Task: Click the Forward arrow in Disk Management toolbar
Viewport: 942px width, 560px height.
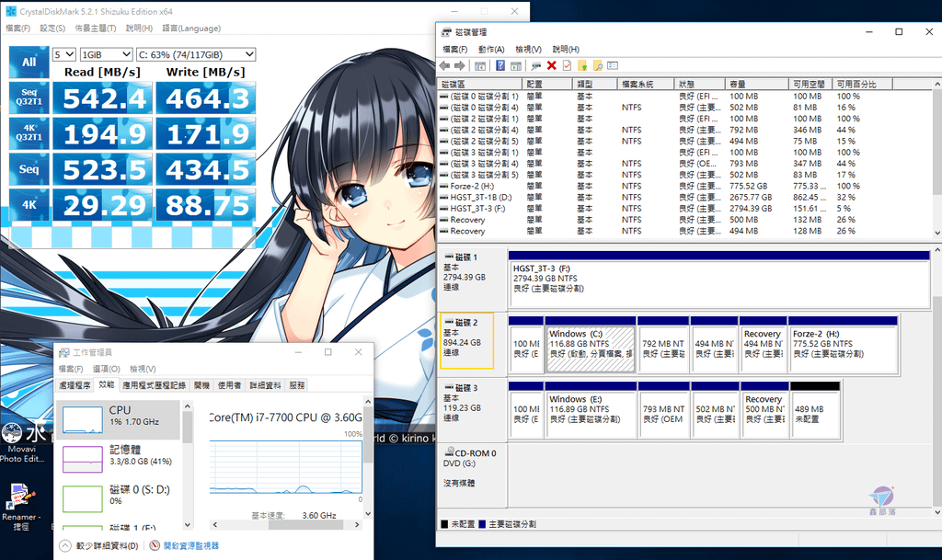Action: [460, 65]
